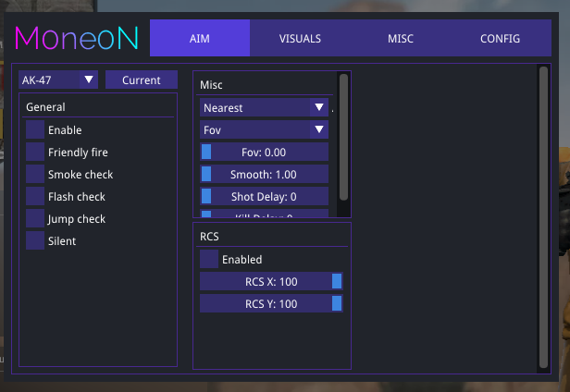Viewport: 570px width, 392px height.
Task: Toggle Smoke check checkbox
Action: click(35, 175)
